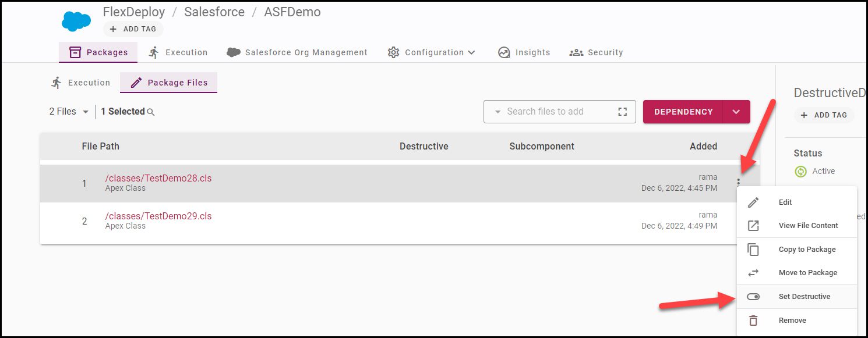This screenshot has width=868, height=338.
Task: Click the swap arrows Move to Package icon
Action: pyautogui.click(x=753, y=273)
